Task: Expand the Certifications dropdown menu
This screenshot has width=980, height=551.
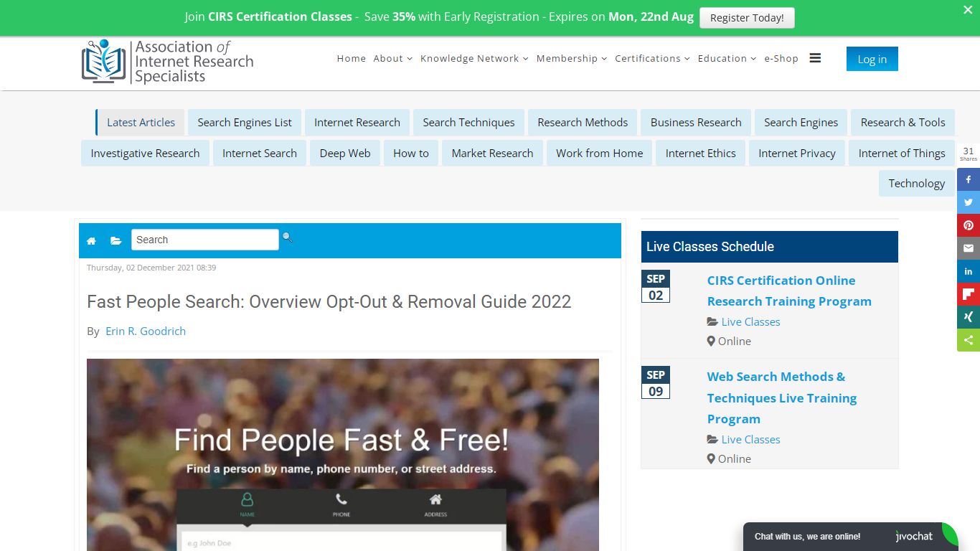Action: (x=652, y=58)
